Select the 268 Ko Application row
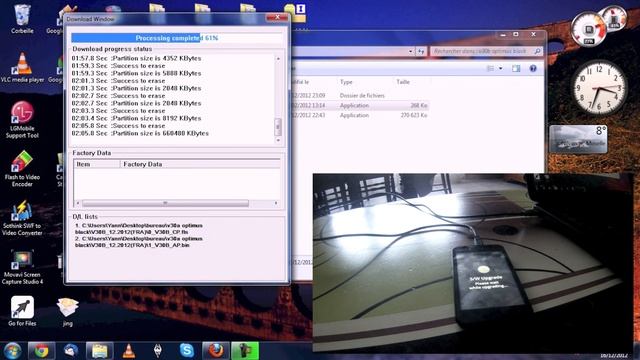Screen dimensions: 640x360 click(360, 105)
